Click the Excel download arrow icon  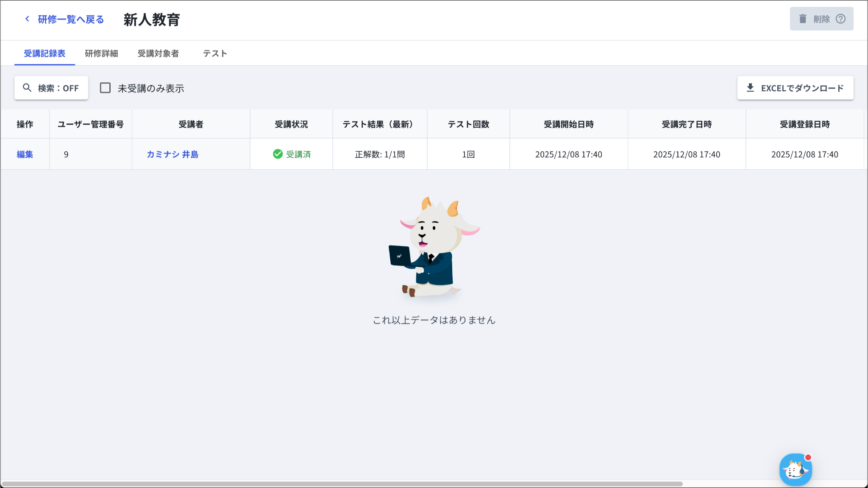tap(750, 88)
